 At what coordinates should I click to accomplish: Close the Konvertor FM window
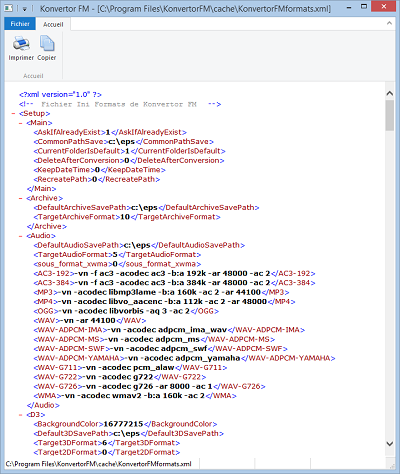(x=384, y=7)
